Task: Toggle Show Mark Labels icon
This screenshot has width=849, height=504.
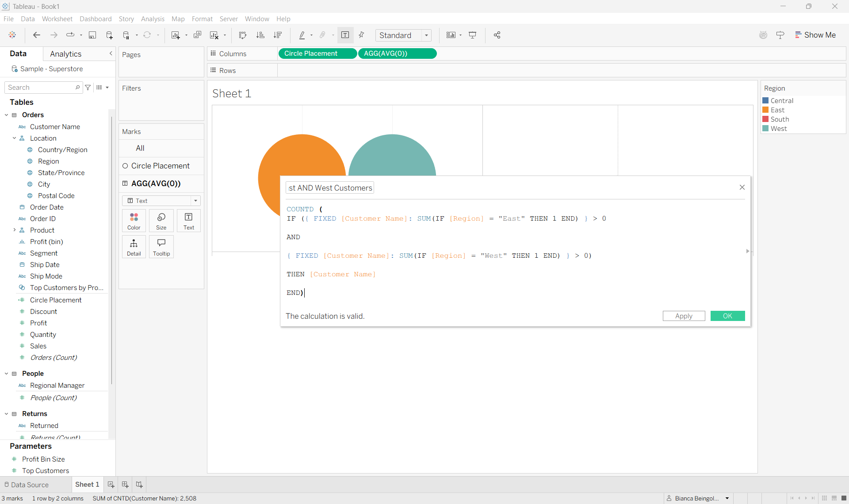Action: (345, 35)
